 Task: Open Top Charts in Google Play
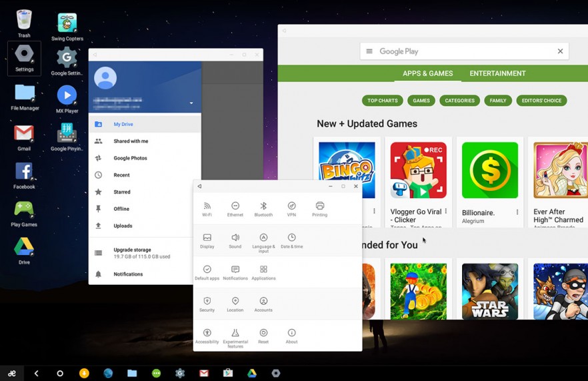click(383, 101)
